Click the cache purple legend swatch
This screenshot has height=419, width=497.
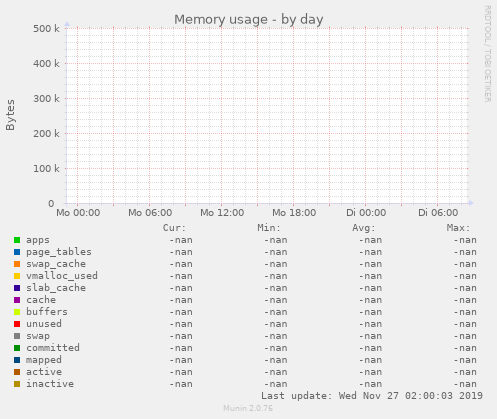point(17,300)
